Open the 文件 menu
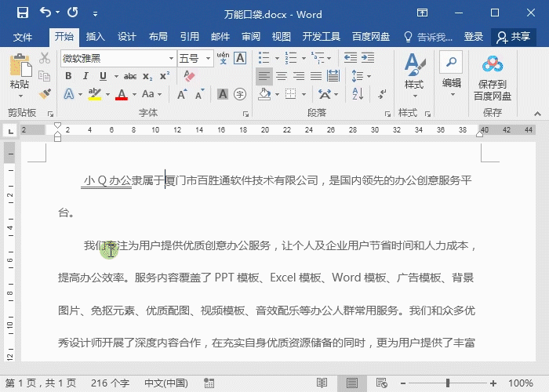Screen dimensions: 549x392 tap(23, 37)
